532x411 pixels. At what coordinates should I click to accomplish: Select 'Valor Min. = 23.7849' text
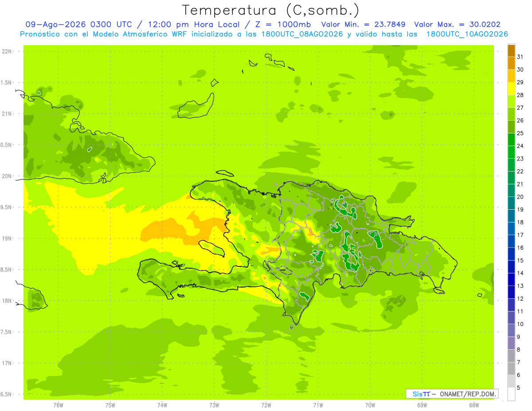[x=363, y=25]
